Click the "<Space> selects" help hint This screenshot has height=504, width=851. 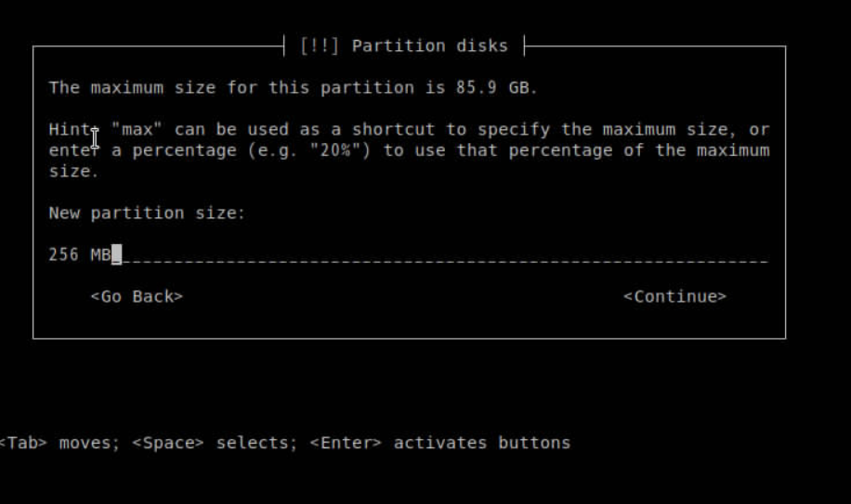coord(215,443)
